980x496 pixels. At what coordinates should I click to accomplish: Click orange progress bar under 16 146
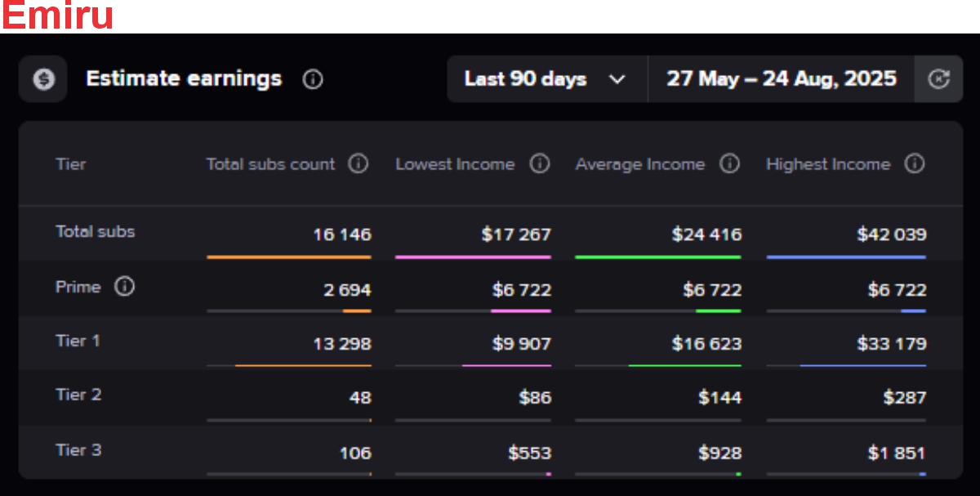pos(289,257)
